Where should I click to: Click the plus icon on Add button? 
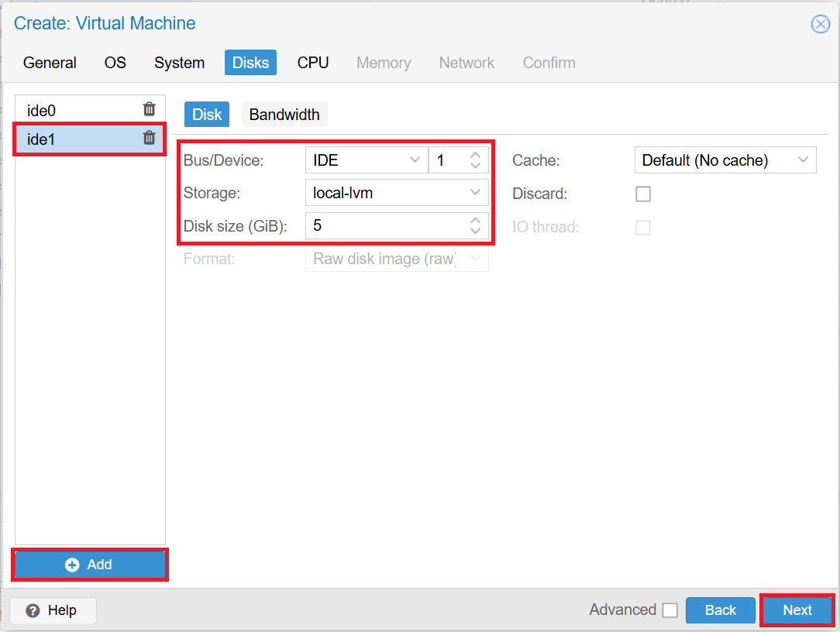point(71,565)
